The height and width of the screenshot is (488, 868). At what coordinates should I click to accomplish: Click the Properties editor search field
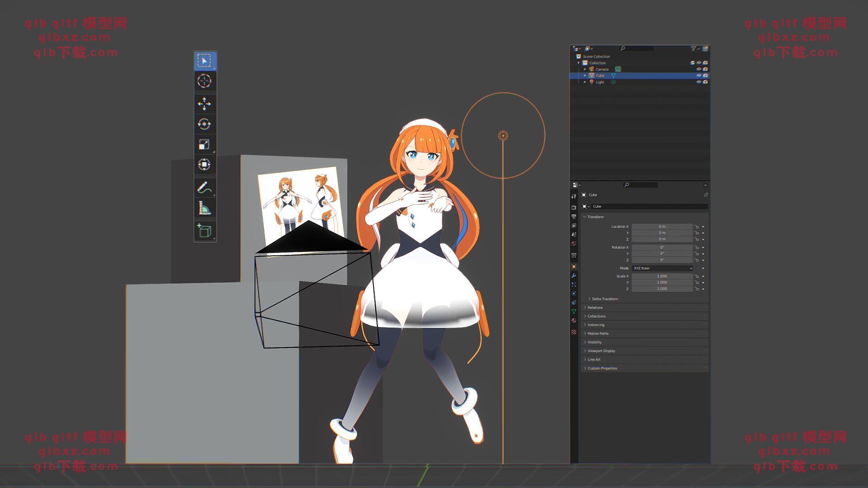(641, 185)
